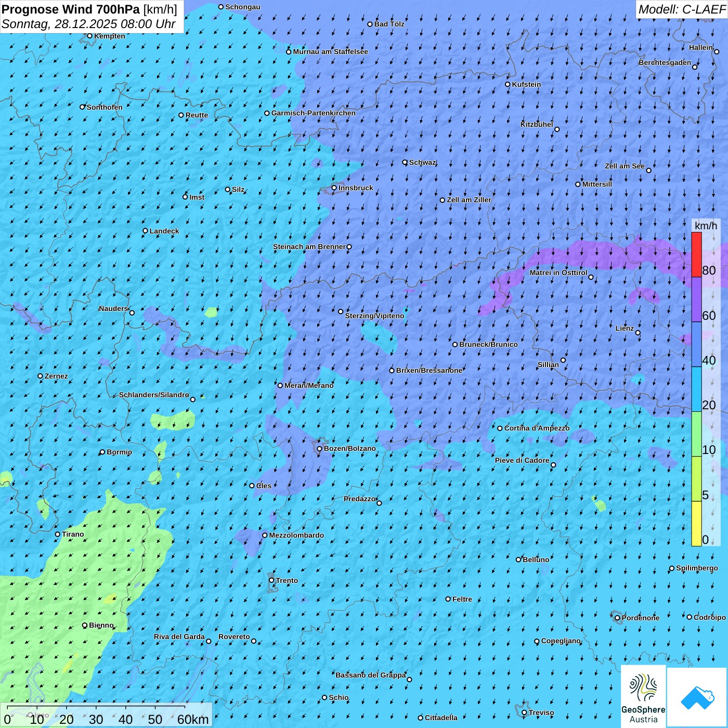The image size is (728, 728).
Task: Click the Meran/Merano label
Action: point(309,385)
